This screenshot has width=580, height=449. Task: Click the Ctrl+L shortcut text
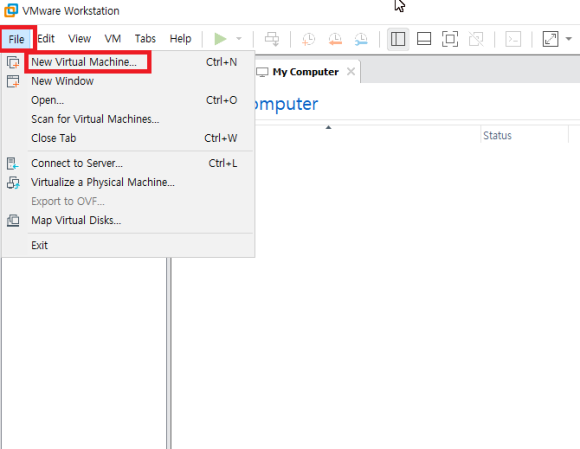click(x=223, y=163)
